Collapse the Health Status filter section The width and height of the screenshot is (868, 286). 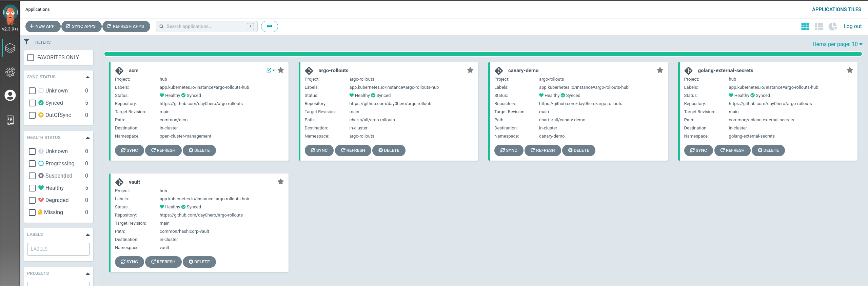[87, 138]
